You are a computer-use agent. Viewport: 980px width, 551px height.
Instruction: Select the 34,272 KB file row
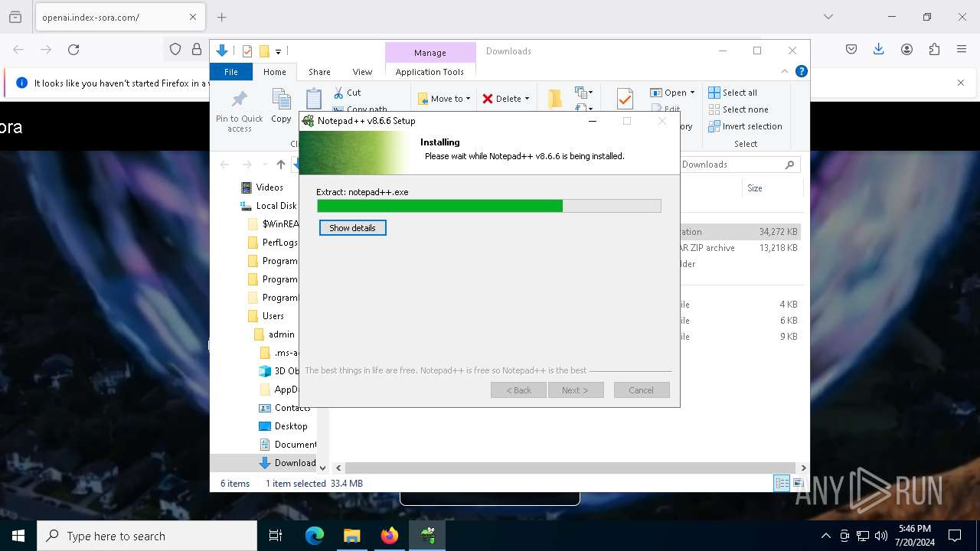(x=740, y=232)
